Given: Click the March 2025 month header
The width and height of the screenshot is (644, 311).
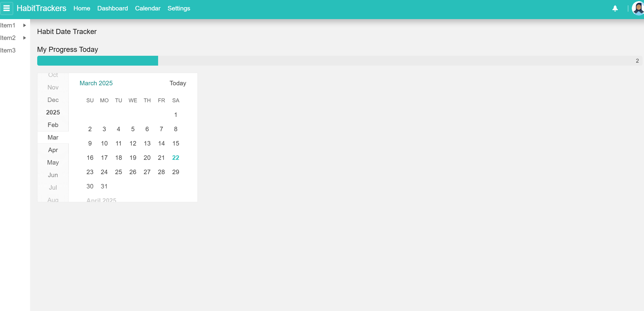Looking at the screenshot, I should [96, 83].
